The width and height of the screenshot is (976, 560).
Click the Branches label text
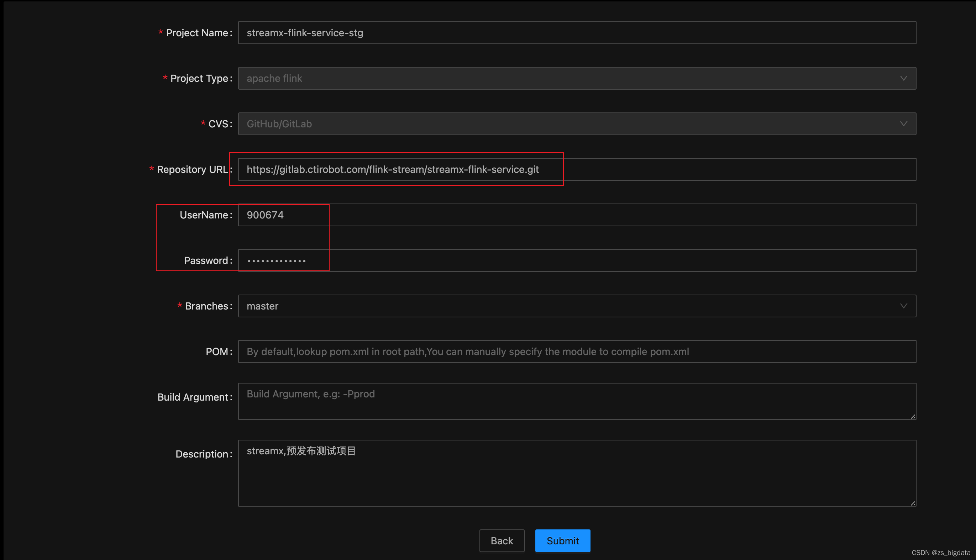coord(206,306)
